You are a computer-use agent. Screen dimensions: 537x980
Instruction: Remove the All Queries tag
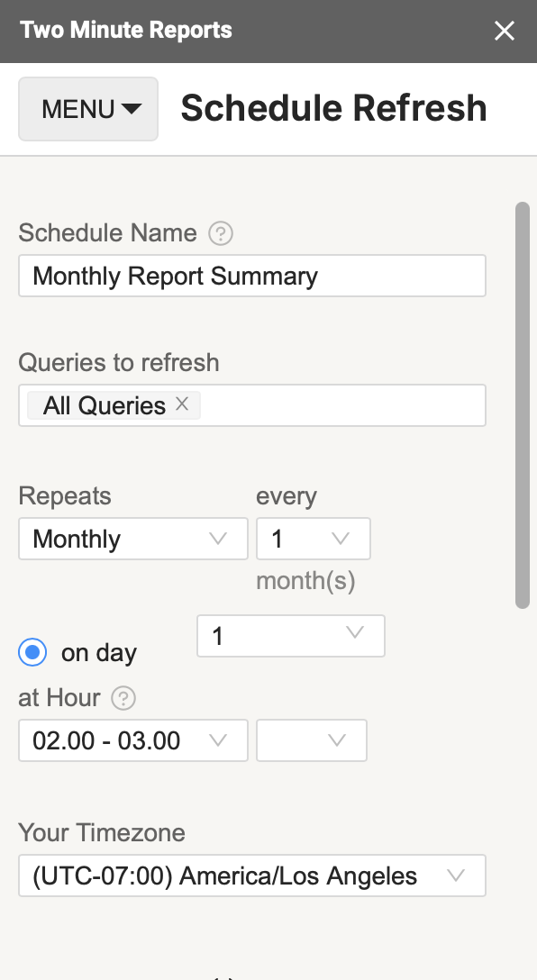(182, 404)
